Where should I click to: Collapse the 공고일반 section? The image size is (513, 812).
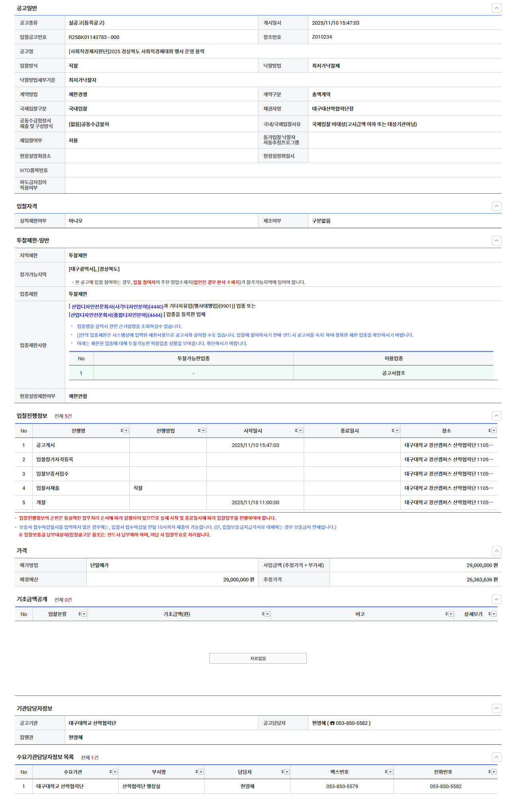pyautogui.click(x=496, y=8)
